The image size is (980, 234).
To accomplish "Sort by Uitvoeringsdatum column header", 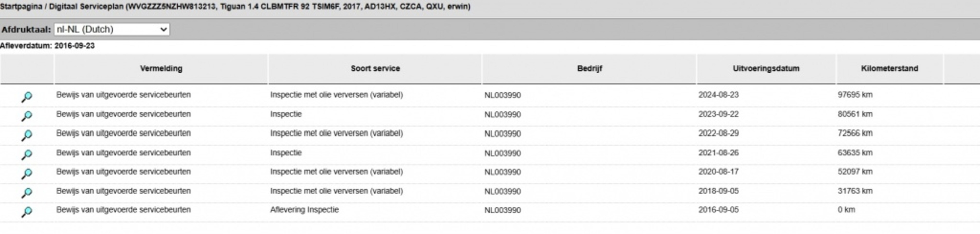I will (x=766, y=68).
